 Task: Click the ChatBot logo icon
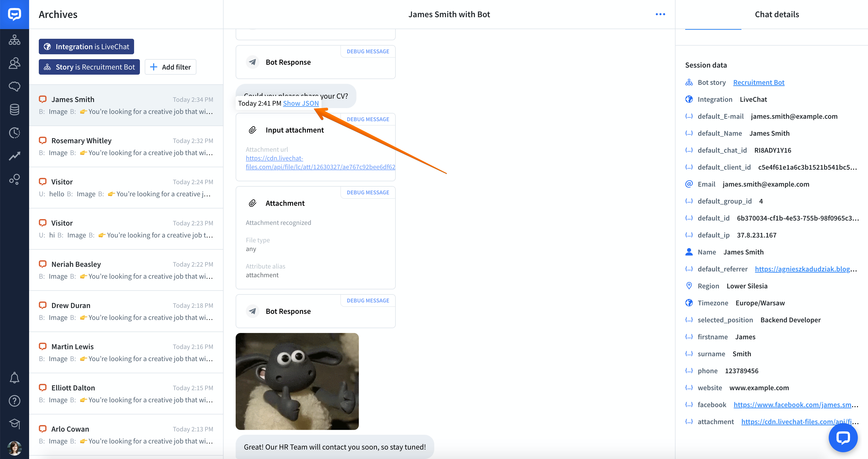(15, 14)
